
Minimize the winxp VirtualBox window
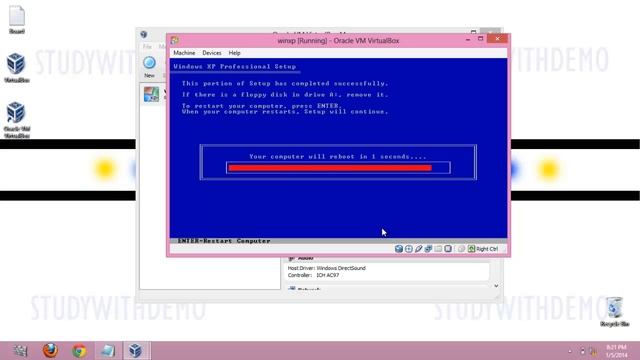(x=468, y=39)
